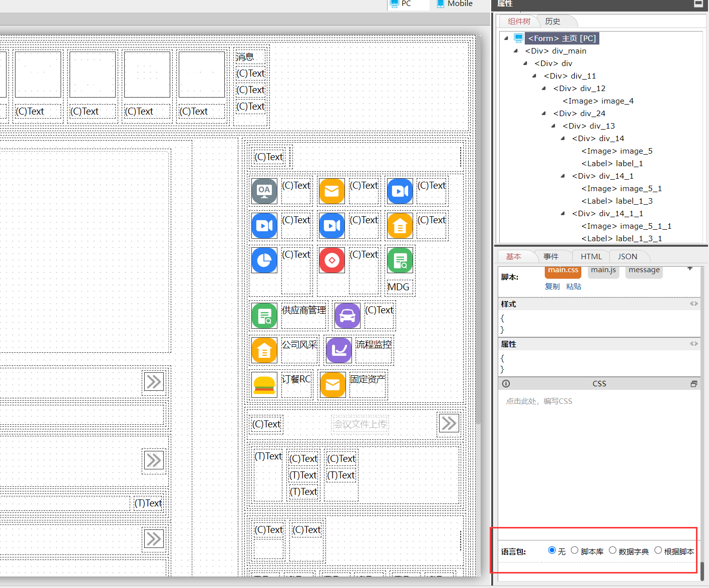
Task: Choose the 无 language pack option
Action: pyautogui.click(x=552, y=550)
